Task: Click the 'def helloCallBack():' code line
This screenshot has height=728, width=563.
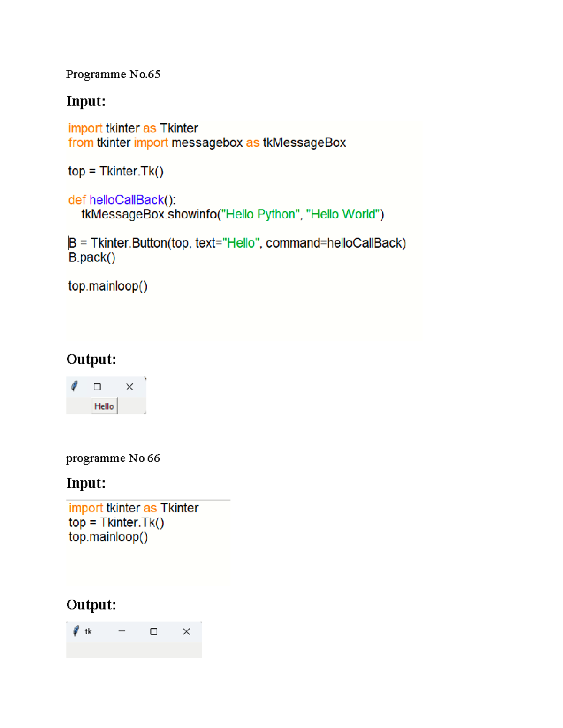Action: pyautogui.click(x=122, y=200)
